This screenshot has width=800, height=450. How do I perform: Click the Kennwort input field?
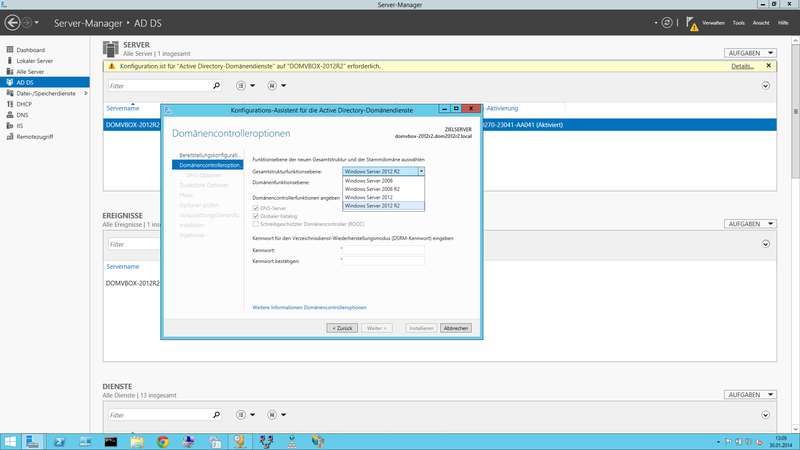(x=384, y=248)
